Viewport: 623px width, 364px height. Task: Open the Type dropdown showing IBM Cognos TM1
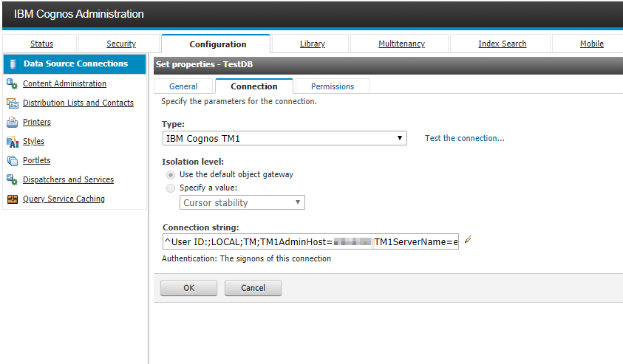(x=285, y=138)
